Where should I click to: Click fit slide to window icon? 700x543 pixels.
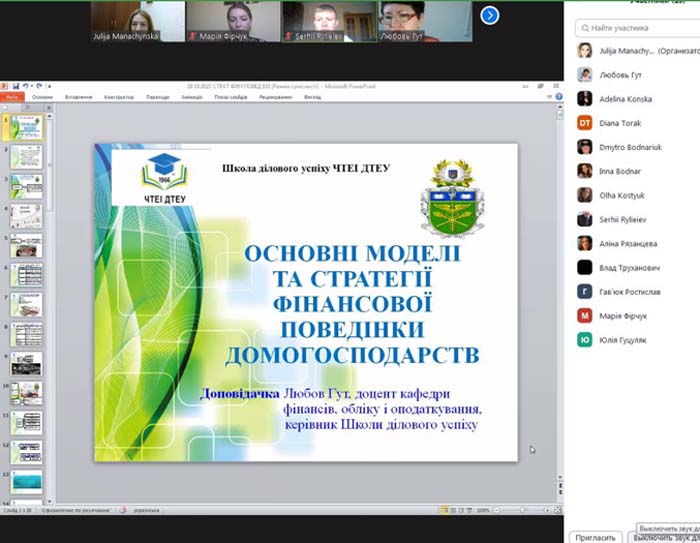[x=557, y=510]
